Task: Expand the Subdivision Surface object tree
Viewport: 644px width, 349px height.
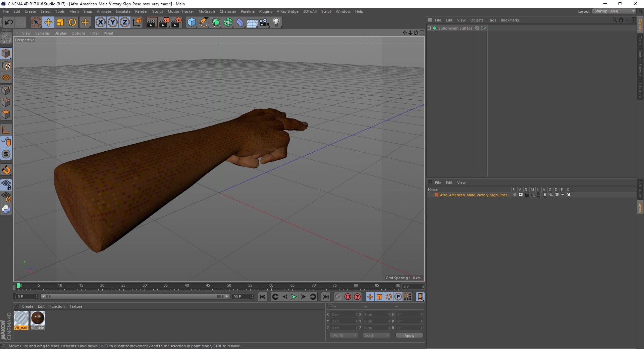Action: [x=429, y=28]
